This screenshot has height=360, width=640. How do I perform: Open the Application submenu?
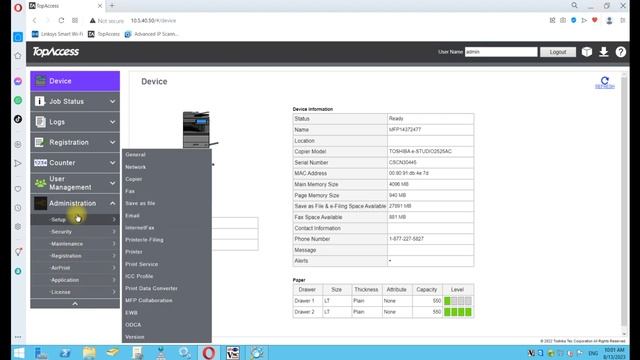pyautogui.click(x=75, y=280)
